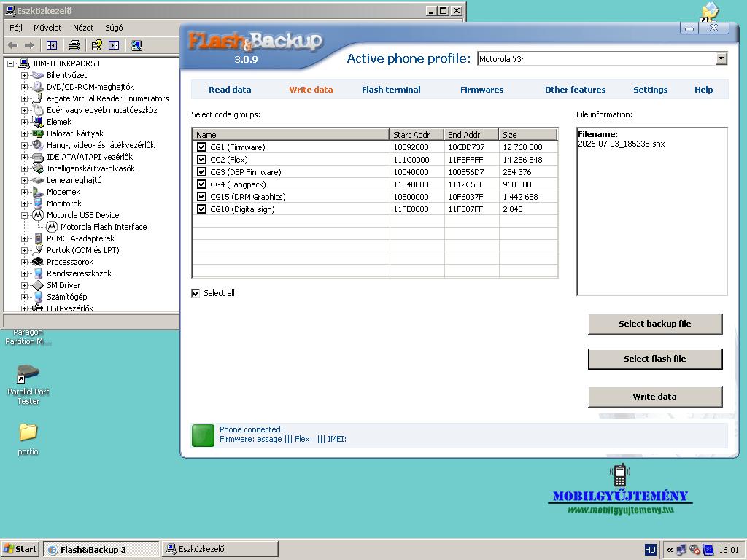Click the Intelligenskártya-olvasók icon

click(38, 168)
